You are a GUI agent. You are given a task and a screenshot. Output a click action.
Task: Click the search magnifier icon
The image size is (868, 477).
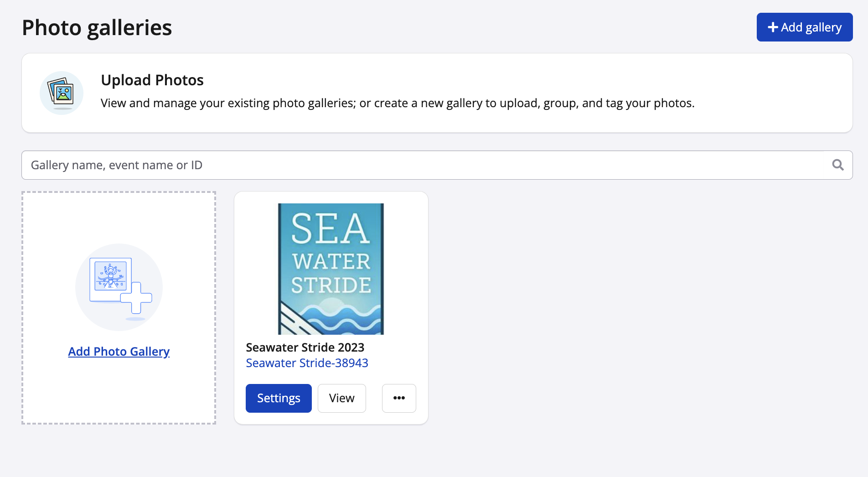pos(837,165)
